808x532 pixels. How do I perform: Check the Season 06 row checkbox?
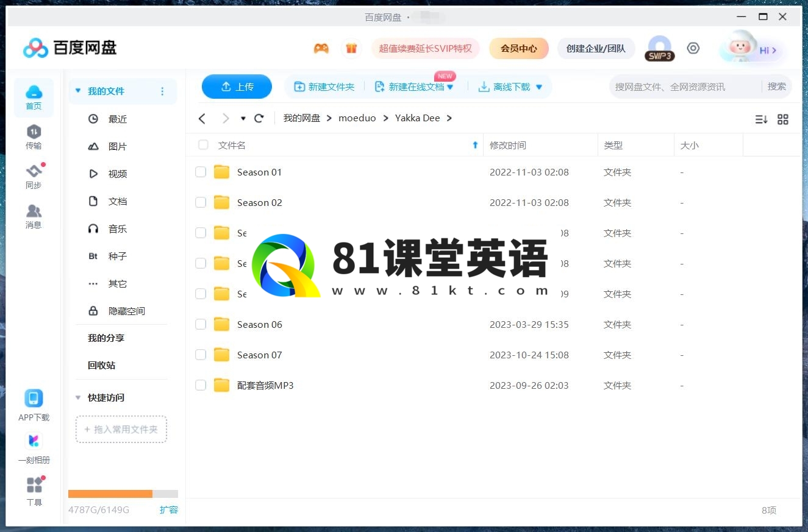point(201,324)
